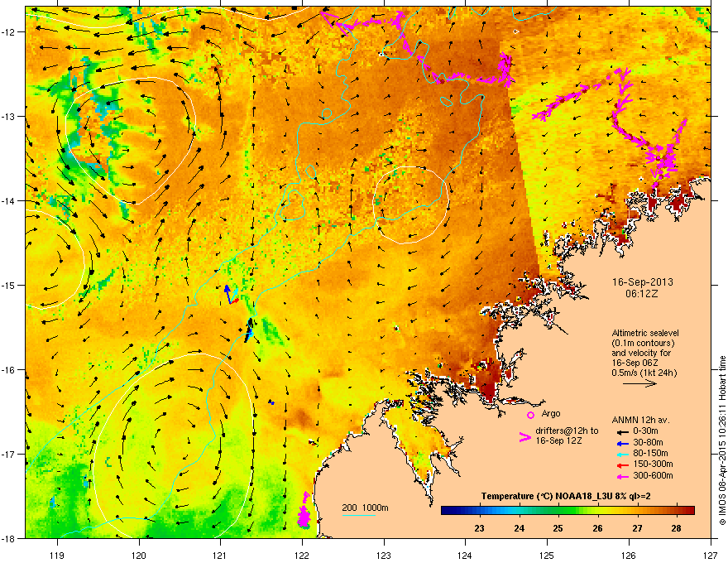The image size is (728, 563).
Task: Click the 120 longitude axis label
Action: pos(139,555)
